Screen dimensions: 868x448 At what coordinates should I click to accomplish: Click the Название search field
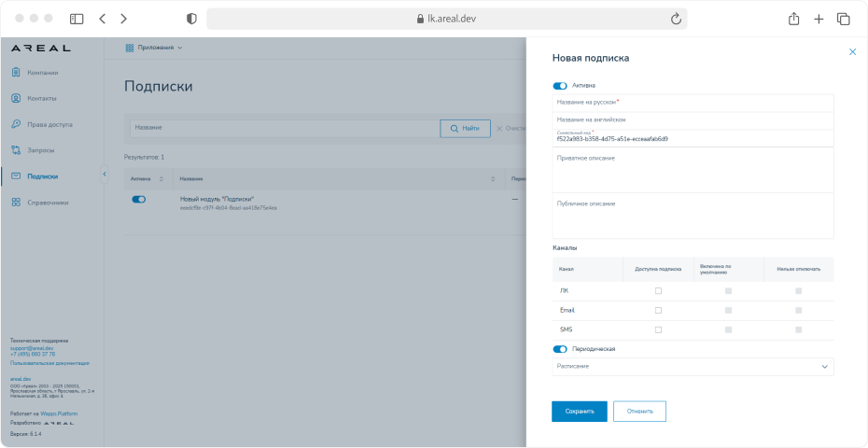[x=285, y=128]
